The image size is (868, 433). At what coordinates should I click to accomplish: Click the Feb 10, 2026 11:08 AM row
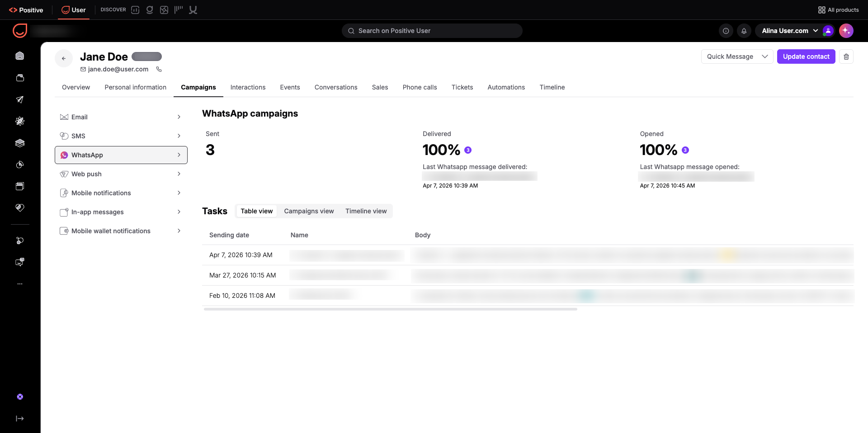point(528,296)
